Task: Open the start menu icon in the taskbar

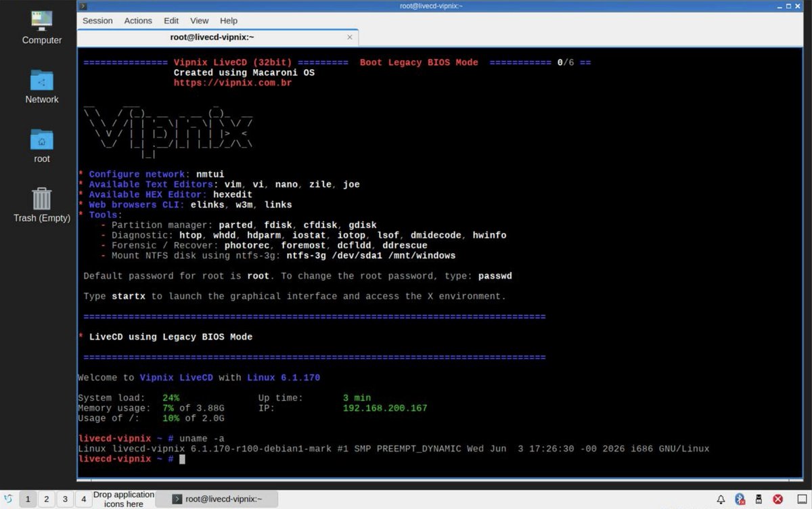Action: point(8,500)
